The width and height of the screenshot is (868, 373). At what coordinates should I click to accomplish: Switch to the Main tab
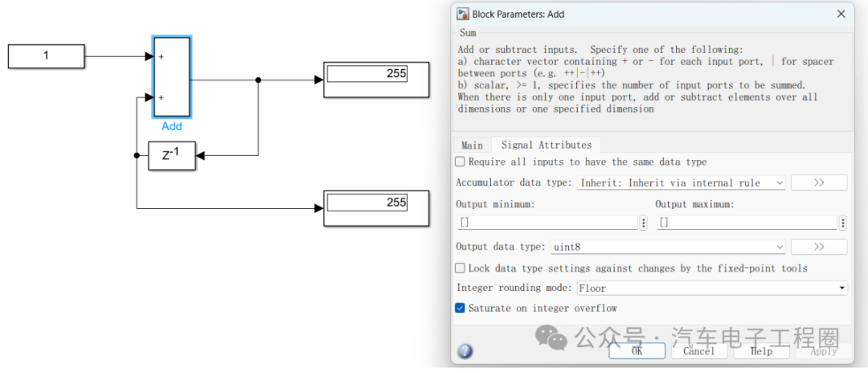tap(473, 146)
